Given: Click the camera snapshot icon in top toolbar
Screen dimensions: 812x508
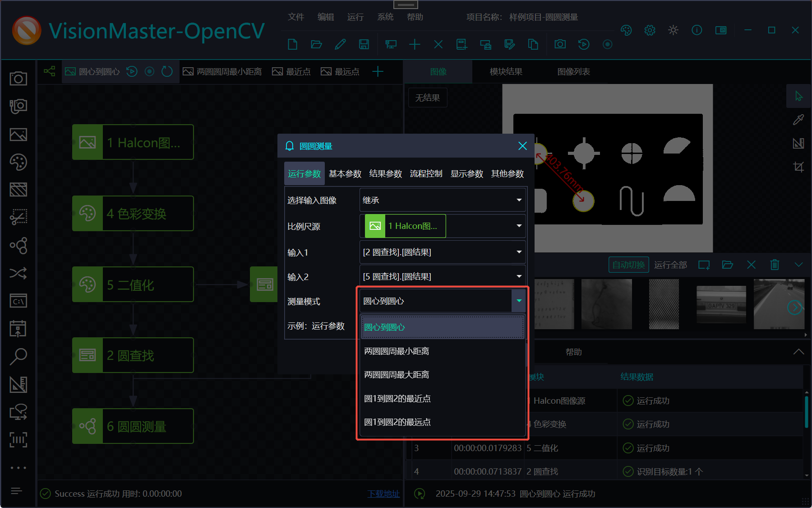Looking at the screenshot, I should click(560, 44).
